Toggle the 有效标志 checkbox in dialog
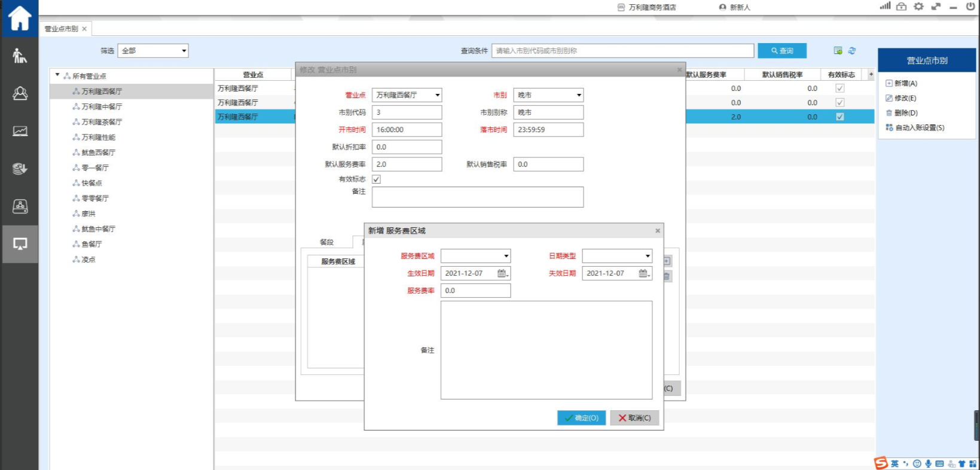This screenshot has width=980, height=470. coord(376,179)
